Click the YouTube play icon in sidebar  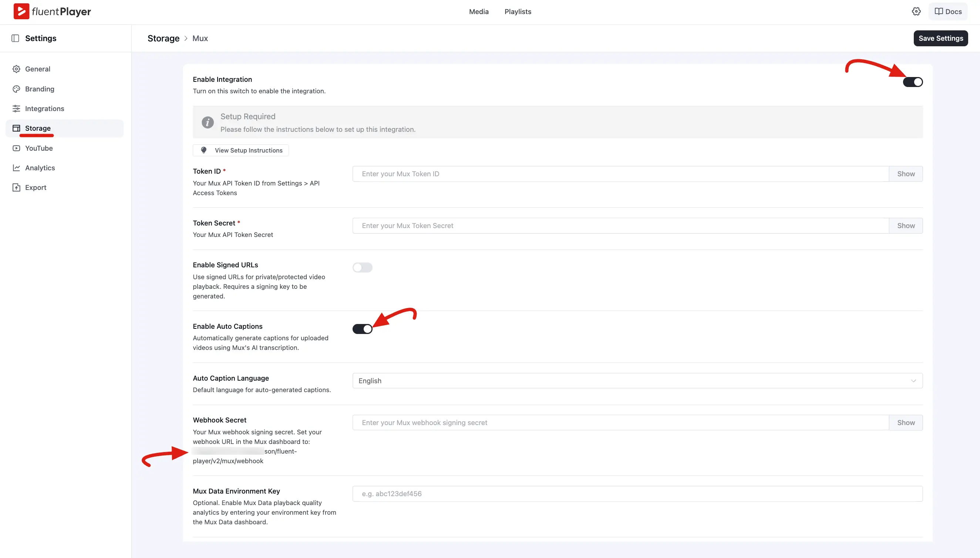click(16, 148)
